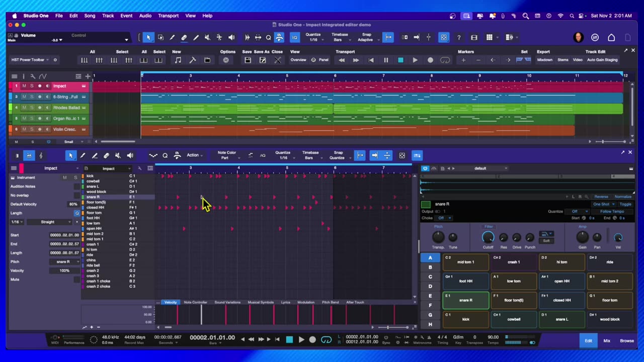Mute the Violin Cresc. track
This screenshot has height=362, width=644.
[x=24, y=129]
